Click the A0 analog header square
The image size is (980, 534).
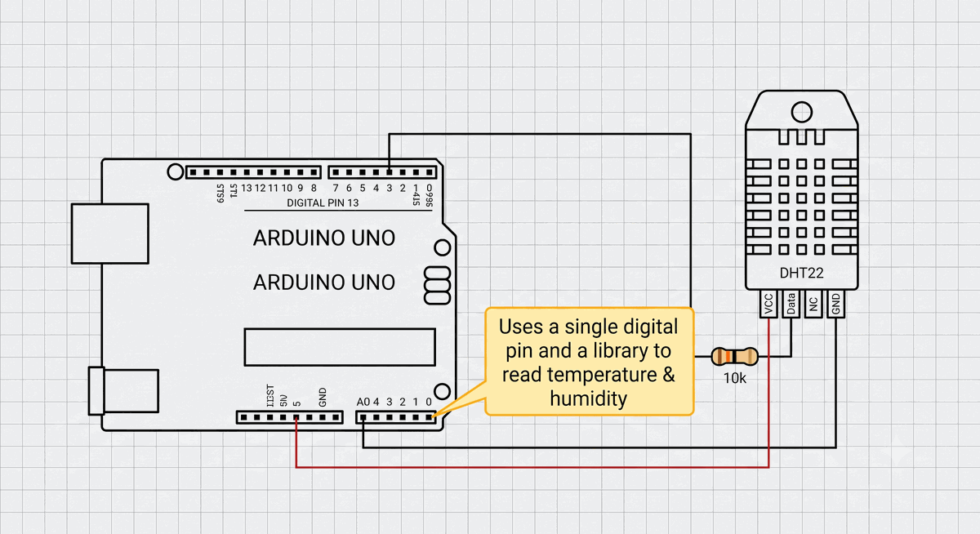click(363, 417)
